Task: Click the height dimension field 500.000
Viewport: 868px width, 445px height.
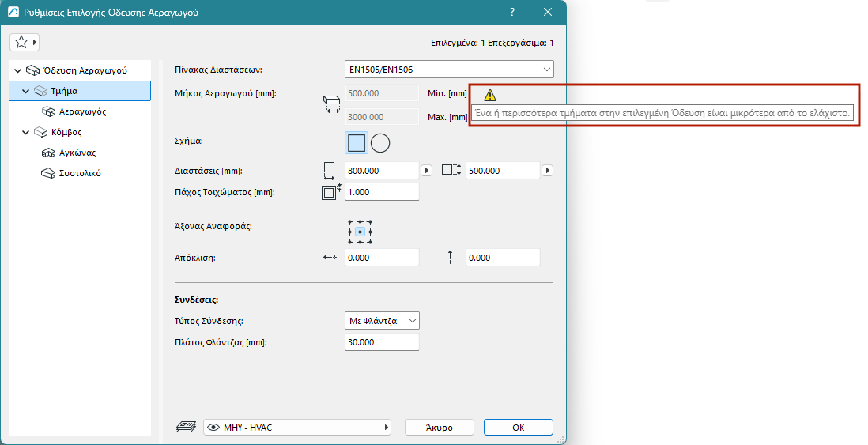Action: 503,171
